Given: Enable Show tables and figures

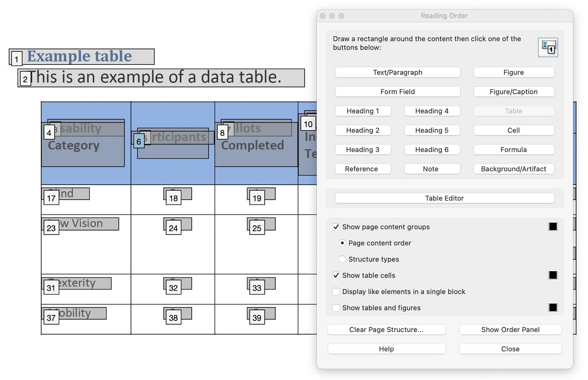Looking at the screenshot, I should pyautogui.click(x=336, y=308).
